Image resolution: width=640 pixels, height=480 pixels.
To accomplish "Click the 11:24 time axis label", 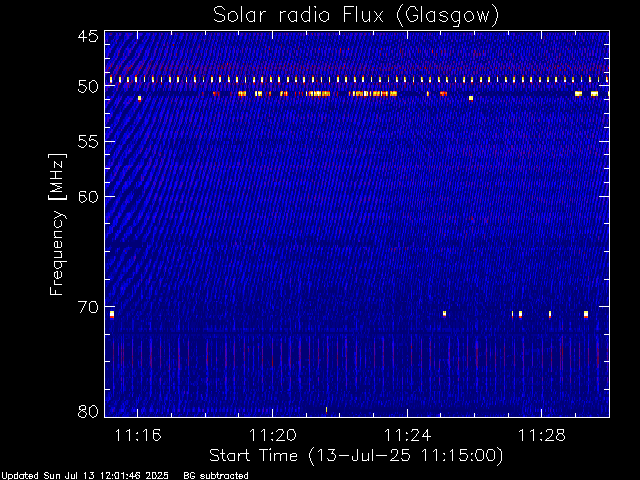I will tap(407, 436).
